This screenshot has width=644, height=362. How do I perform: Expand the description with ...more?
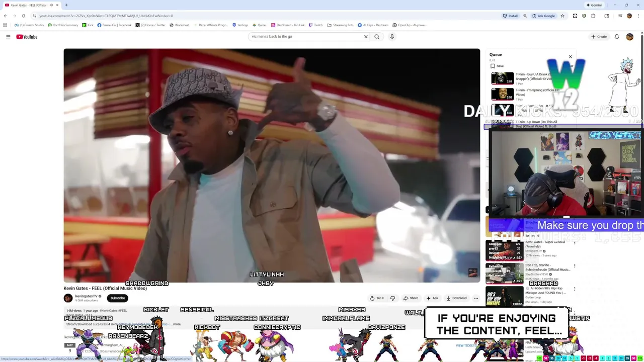point(175,324)
